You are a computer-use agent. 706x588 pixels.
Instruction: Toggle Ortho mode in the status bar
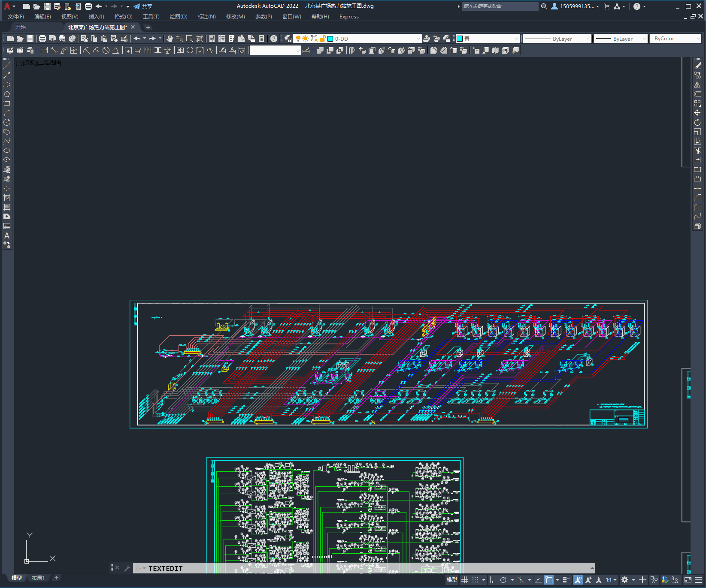pos(493,580)
